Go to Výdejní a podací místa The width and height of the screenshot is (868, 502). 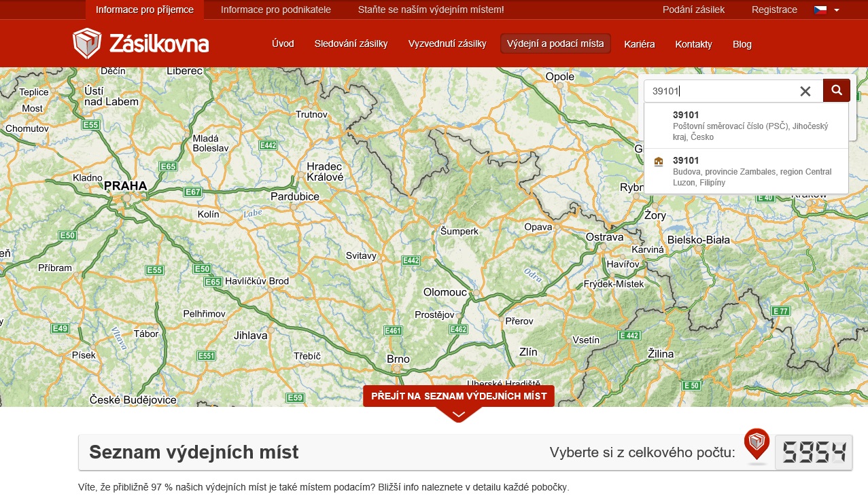(x=555, y=44)
